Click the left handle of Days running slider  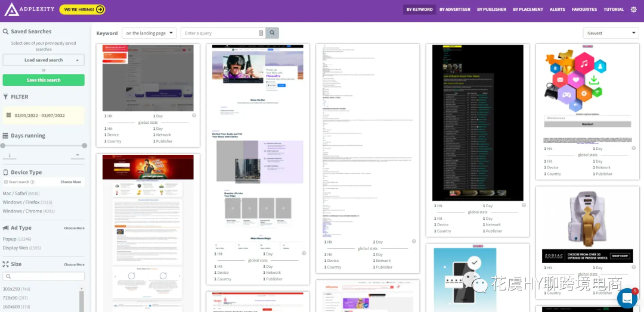tap(3, 145)
